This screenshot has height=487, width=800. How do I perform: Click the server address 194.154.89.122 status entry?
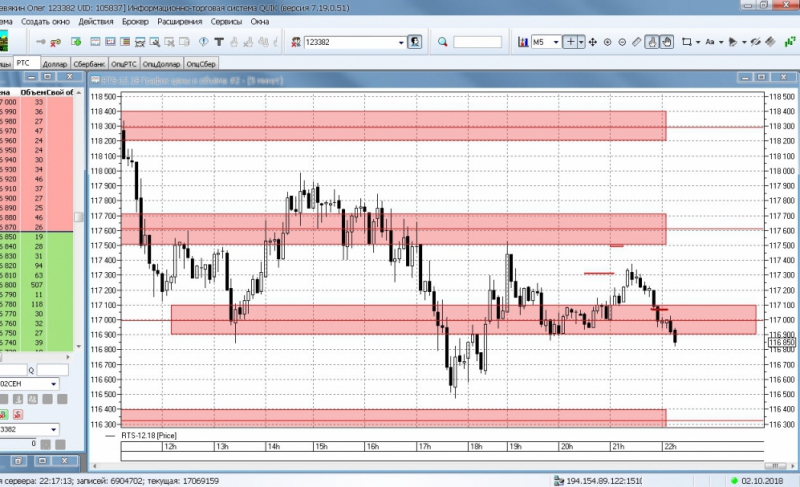(604, 480)
